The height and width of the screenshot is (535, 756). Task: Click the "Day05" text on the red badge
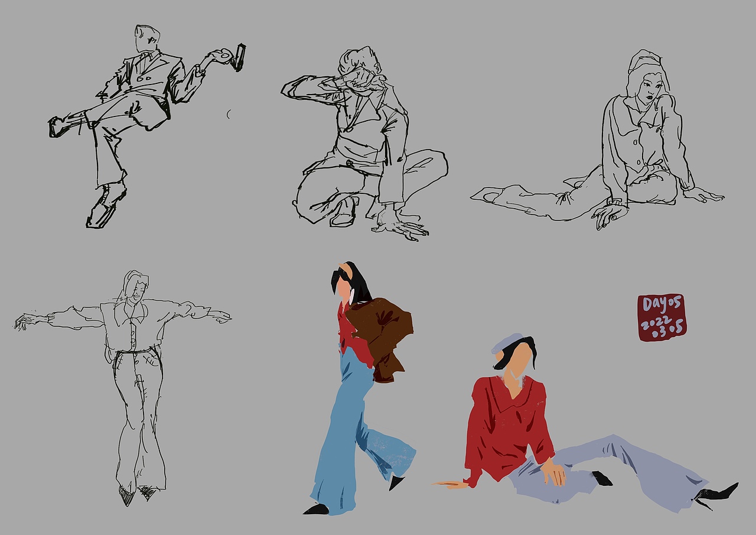tap(662, 304)
